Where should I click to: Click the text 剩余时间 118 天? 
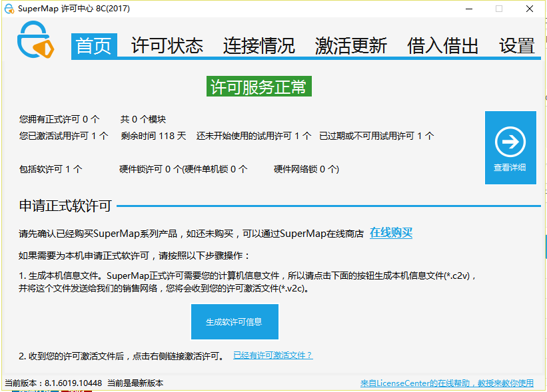153,136
